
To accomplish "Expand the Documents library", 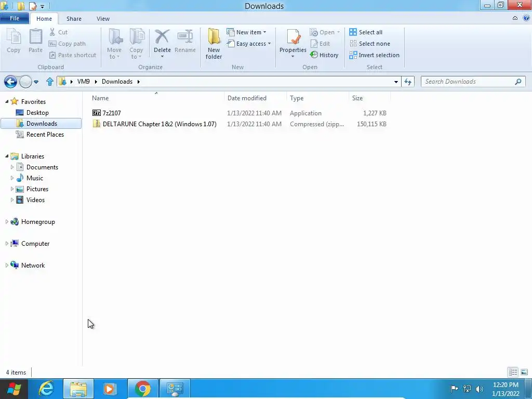I will point(12,167).
